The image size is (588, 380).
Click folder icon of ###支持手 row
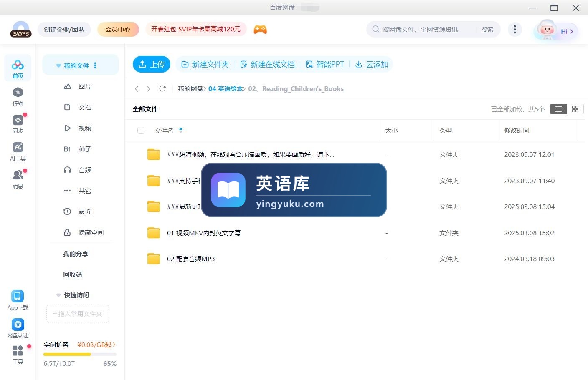[154, 181]
